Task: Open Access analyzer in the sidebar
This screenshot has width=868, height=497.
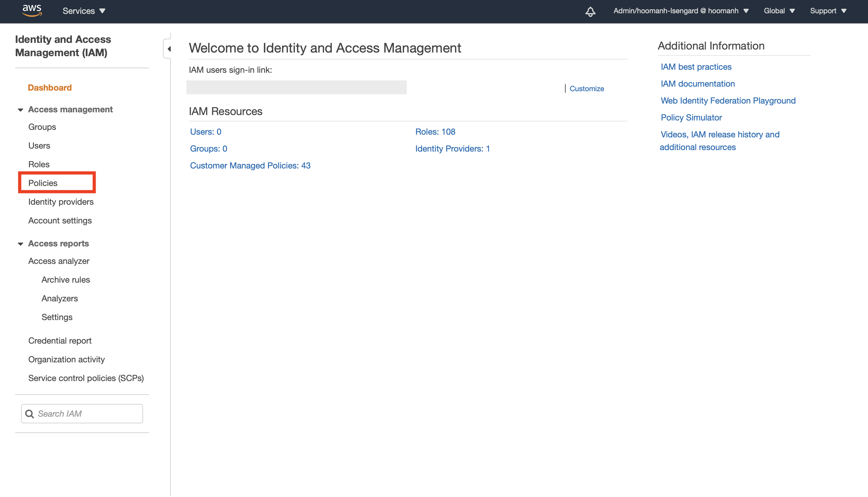Action: (x=59, y=261)
